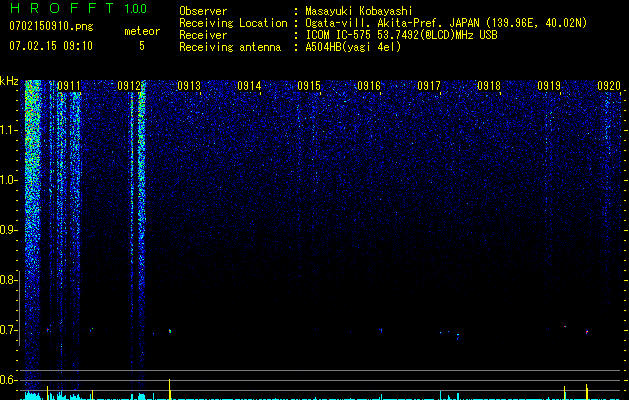Click the 0917 time marker
The width and height of the screenshot is (629, 400).
tap(429, 86)
